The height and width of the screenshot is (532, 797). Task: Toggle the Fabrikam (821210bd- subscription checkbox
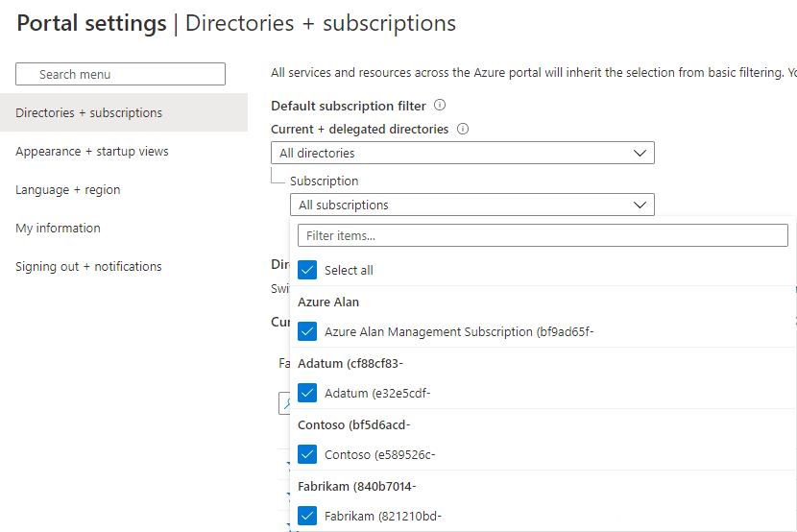[x=307, y=516]
